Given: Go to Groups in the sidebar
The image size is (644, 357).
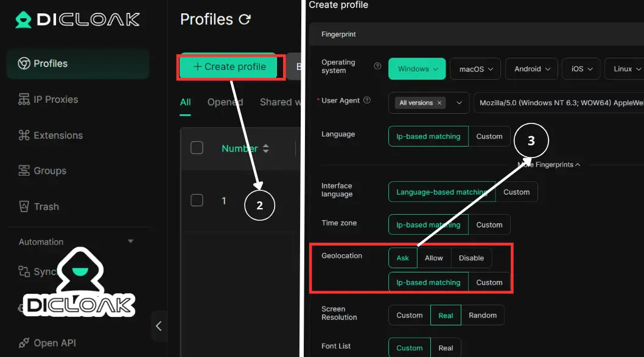Looking at the screenshot, I should (50, 171).
